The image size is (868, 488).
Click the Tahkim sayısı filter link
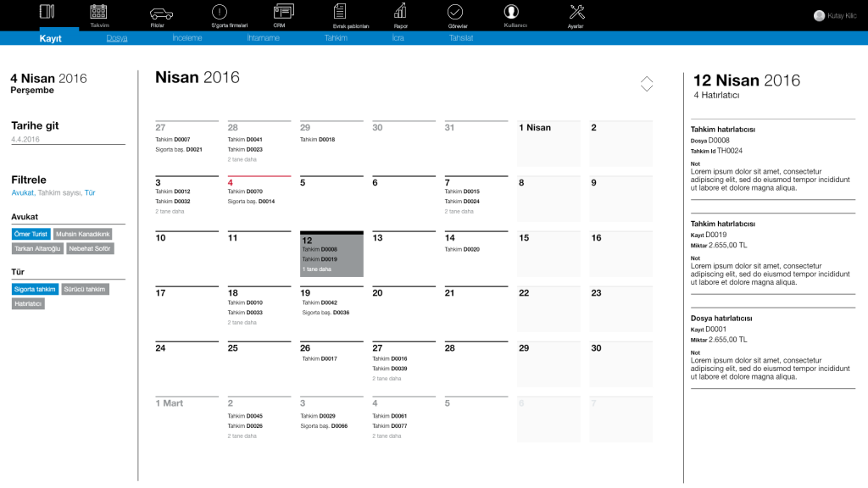(x=59, y=193)
